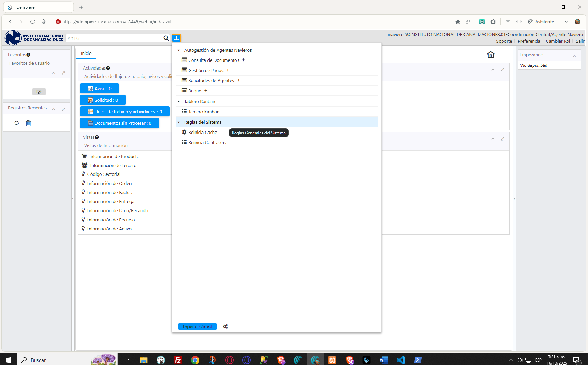Click the menu tree icon beside search
The height and width of the screenshot is (365, 588).
click(176, 38)
